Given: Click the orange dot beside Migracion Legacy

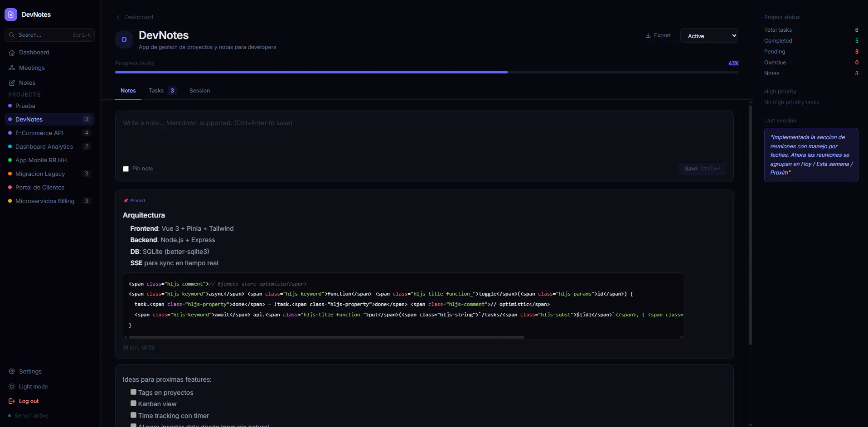Looking at the screenshot, I should click(10, 174).
